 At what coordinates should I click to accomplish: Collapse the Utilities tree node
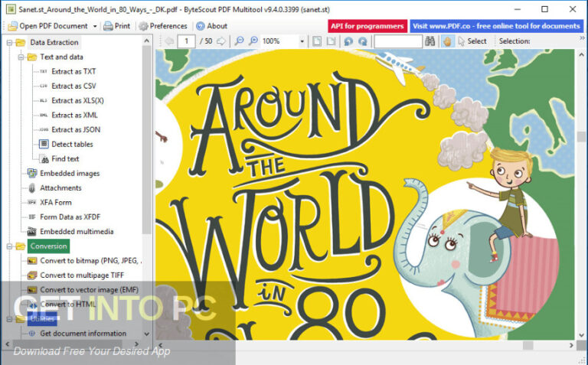point(9,319)
